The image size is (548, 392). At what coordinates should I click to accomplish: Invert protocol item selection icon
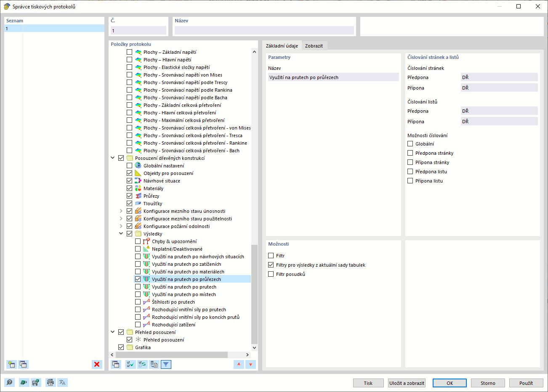click(143, 364)
